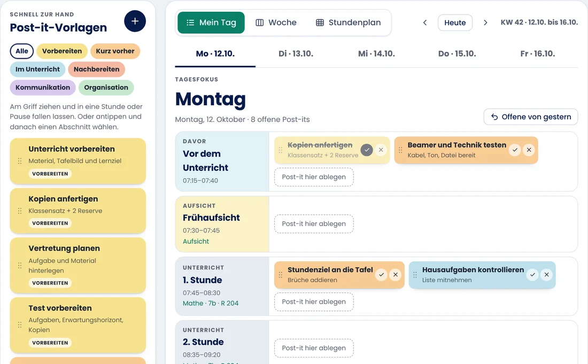This screenshot has height=364, width=588.
Task: Open the 'Stundenplan' view
Action: coord(349,22)
